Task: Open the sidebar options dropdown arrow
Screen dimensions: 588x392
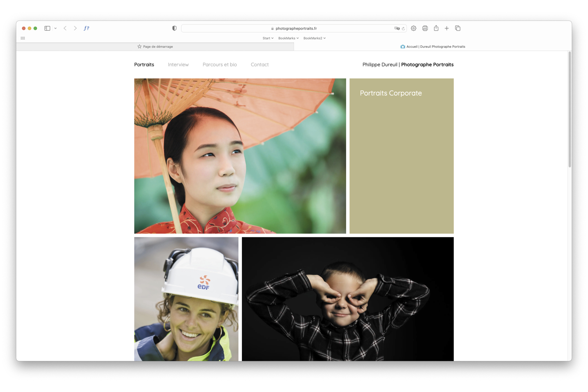Action: pos(55,28)
